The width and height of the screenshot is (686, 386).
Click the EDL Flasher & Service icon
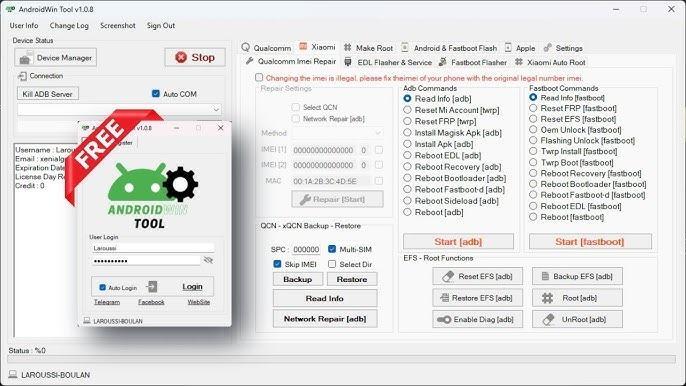[348, 62]
